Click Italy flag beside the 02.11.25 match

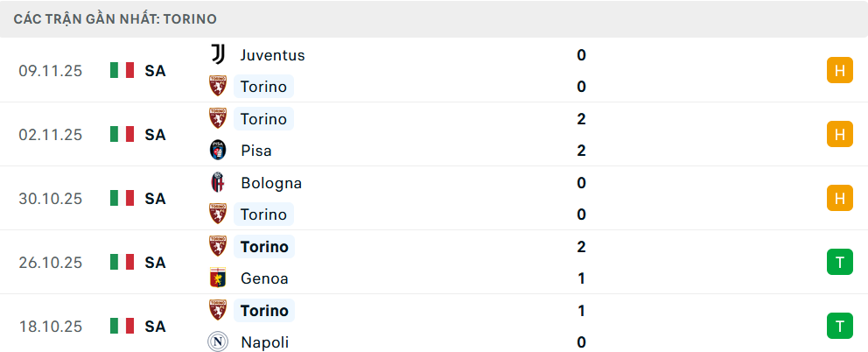pos(122,135)
